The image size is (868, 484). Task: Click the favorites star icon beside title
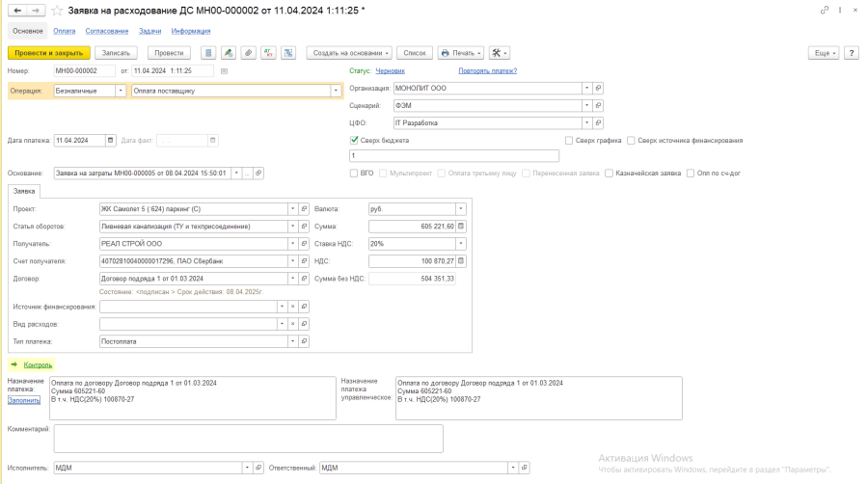point(58,10)
